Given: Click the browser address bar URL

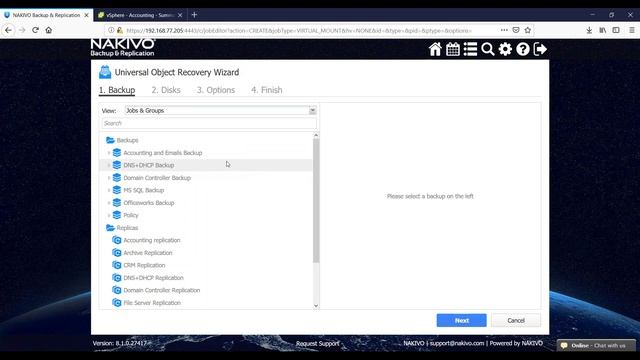Looking at the screenshot, I should [298, 30].
